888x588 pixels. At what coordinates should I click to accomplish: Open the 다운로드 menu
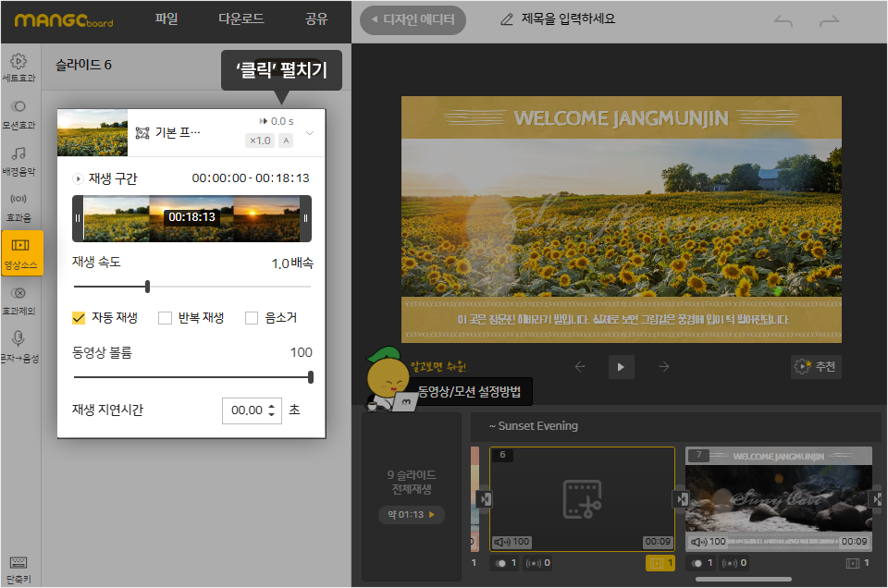[240, 18]
